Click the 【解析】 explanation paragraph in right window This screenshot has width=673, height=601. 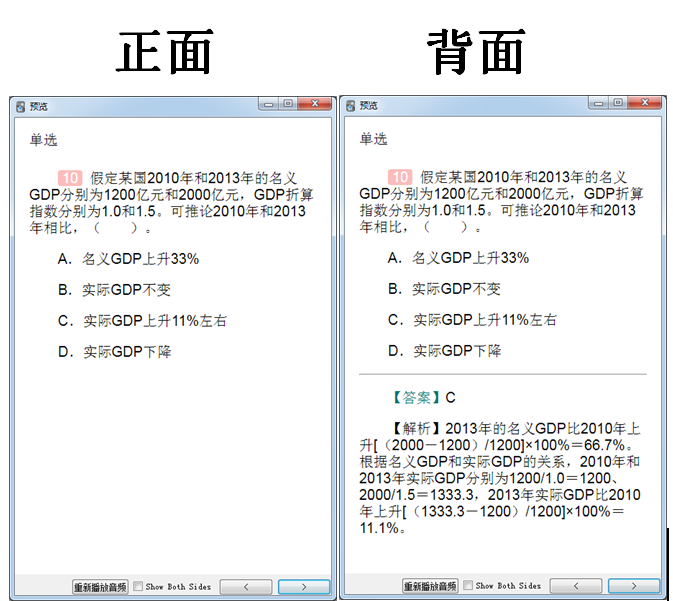(x=500, y=478)
